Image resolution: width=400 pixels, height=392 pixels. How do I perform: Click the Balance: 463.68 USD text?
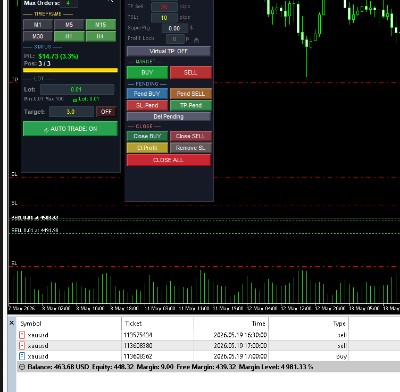coord(58,367)
